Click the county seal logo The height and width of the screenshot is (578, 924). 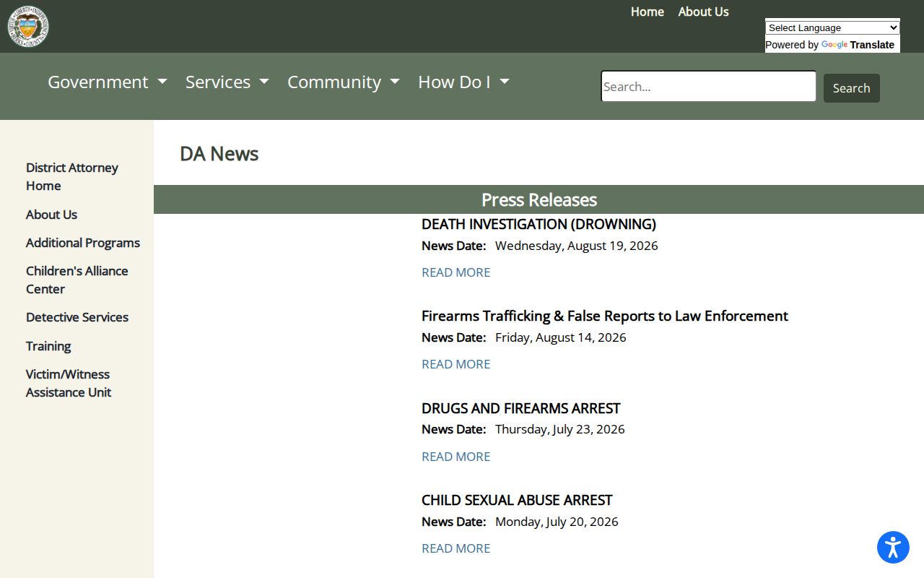coord(28,26)
